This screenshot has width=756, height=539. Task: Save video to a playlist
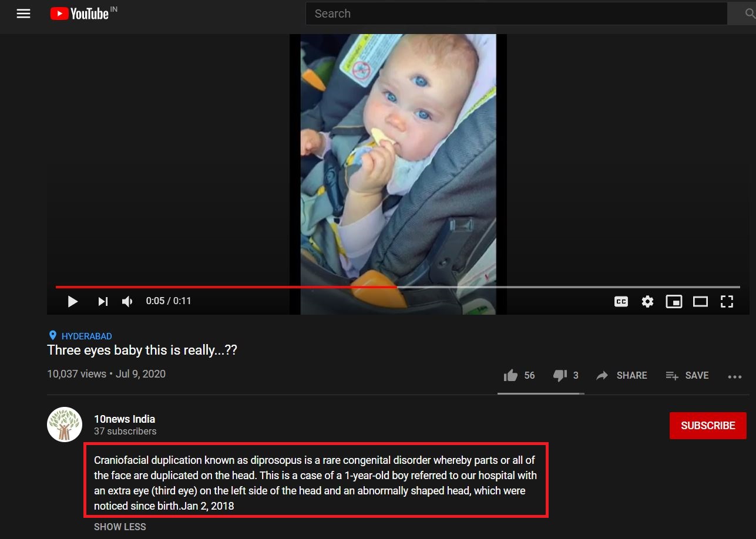coord(687,375)
